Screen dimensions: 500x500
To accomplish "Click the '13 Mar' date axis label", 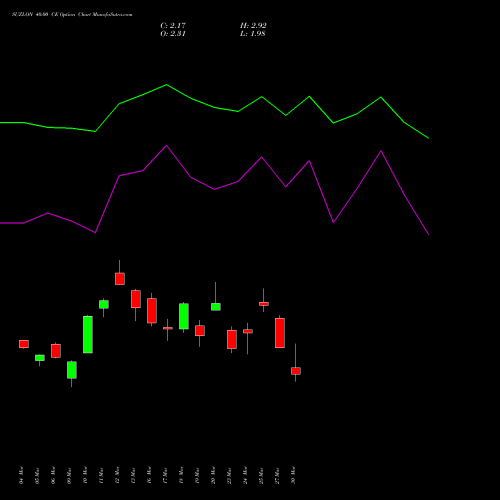I will (x=133, y=475).
